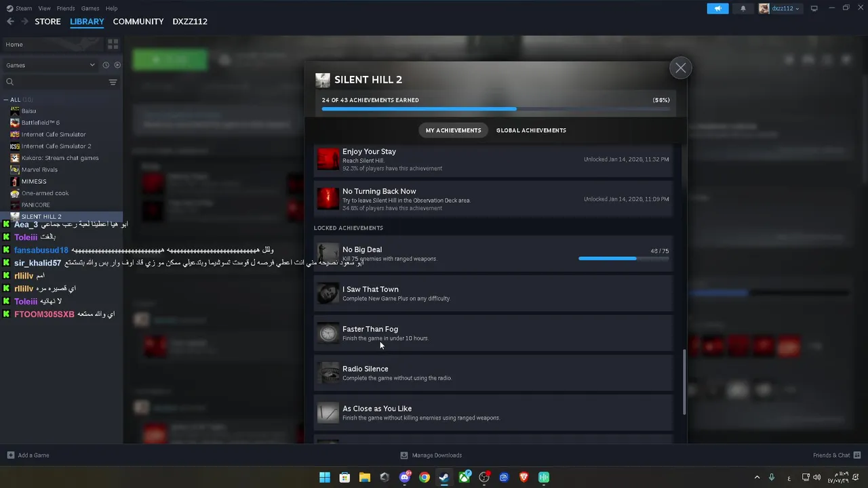This screenshot has width=868, height=488.
Task: Open Brave browser from the taskbar
Action: [524, 477]
